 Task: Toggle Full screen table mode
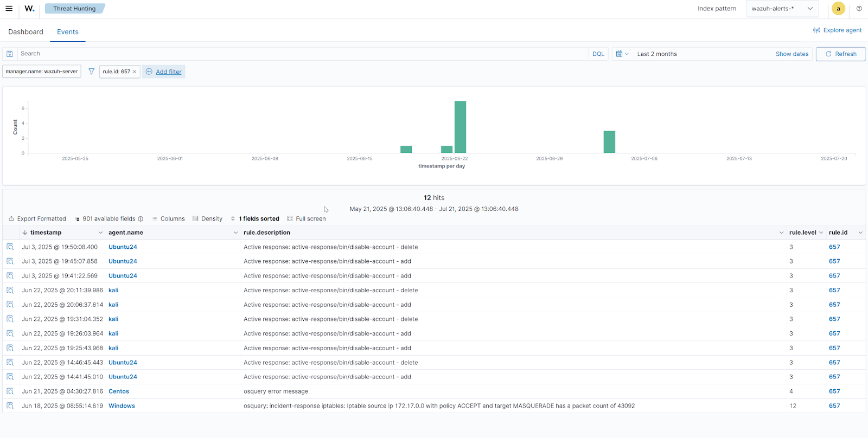(x=307, y=218)
